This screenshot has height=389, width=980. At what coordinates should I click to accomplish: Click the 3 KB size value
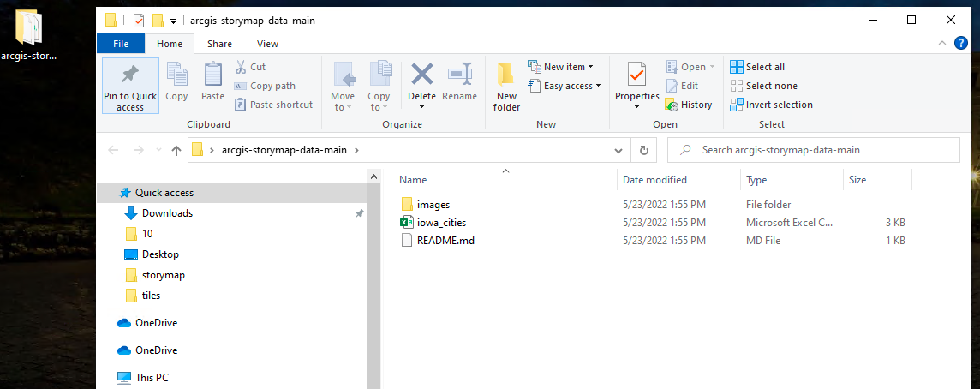pyautogui.click(x=895, y=223)
